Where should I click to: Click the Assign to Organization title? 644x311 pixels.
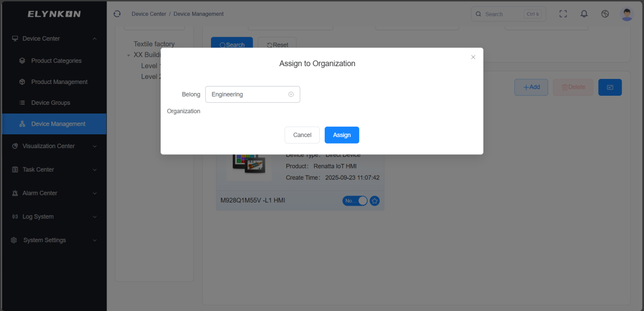(x=317, y=64)
